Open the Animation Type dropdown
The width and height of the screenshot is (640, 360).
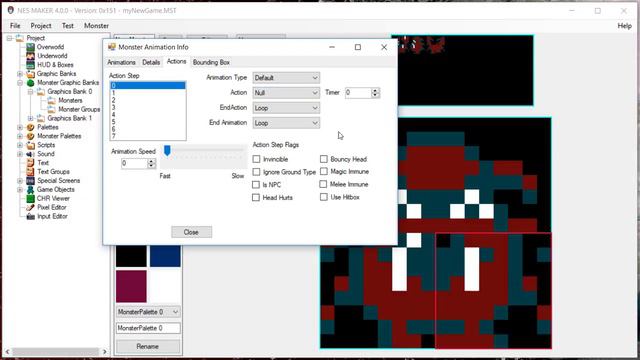286,78
